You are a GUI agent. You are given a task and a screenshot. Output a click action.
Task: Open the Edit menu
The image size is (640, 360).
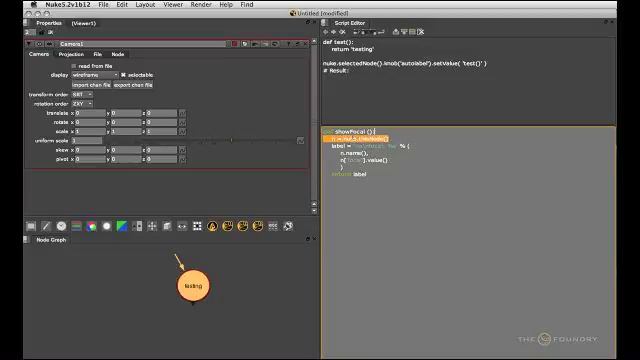point(122,4)
